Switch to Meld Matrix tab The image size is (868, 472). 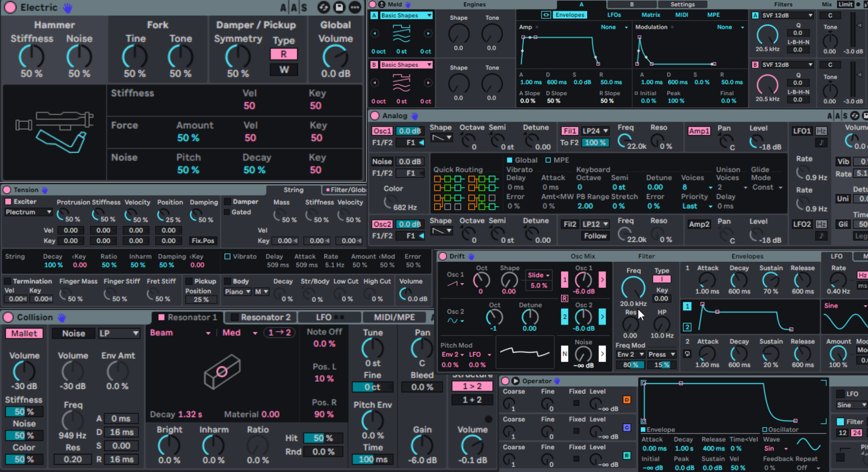[x=650, y=15]
